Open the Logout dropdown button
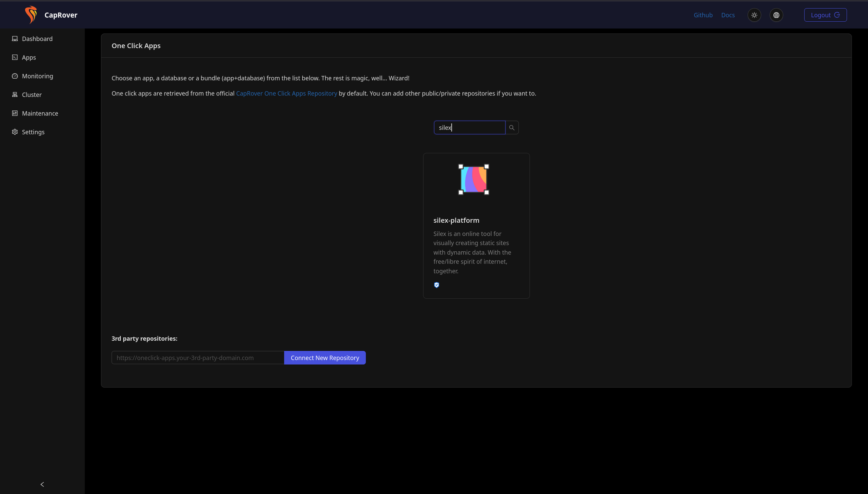This screenshot has width=868, height=494. tap(825, 14)
